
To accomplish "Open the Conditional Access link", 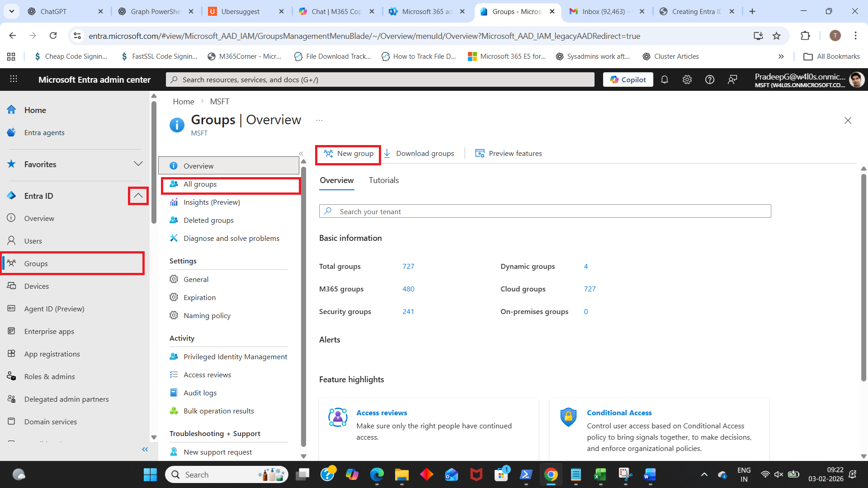I will (619, 413).
